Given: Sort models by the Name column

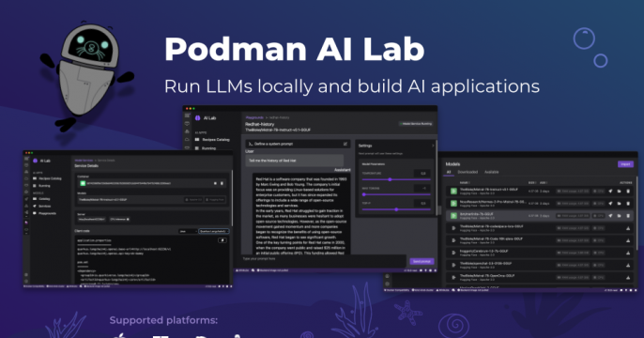Looking at the screenshot, I should (465, 183).
